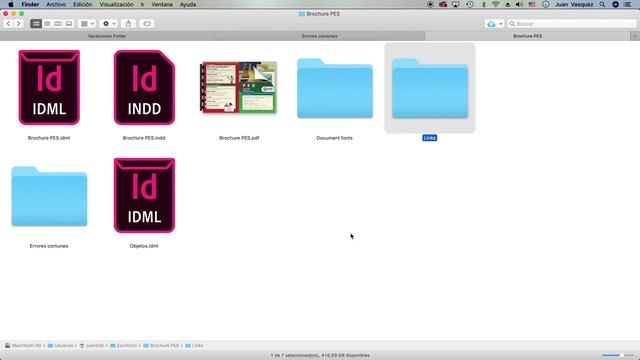Switch to gallery view
Screen dimensions: 640x360
[69, 24]
